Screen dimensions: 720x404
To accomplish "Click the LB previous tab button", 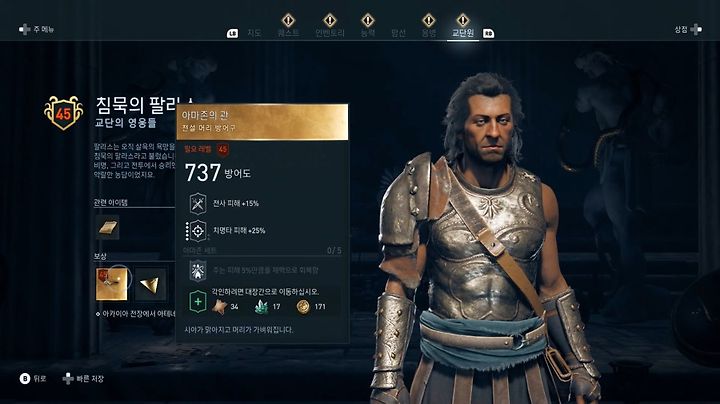I will 233,34.
